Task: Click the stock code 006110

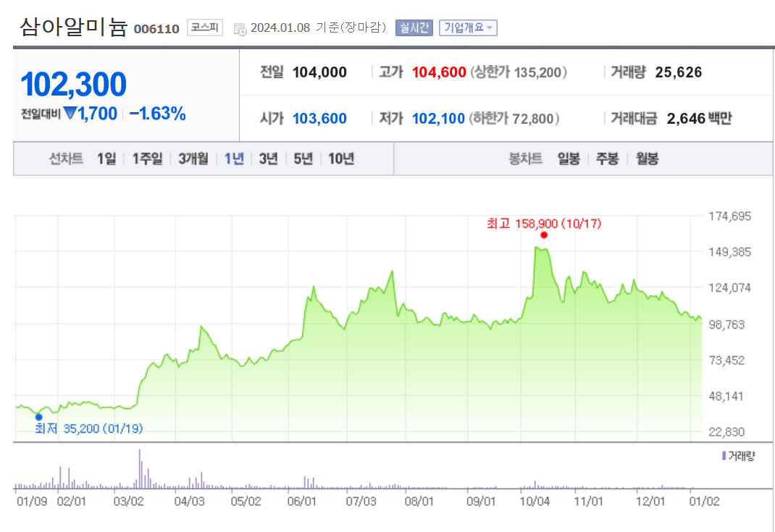Action: point(156,29)
